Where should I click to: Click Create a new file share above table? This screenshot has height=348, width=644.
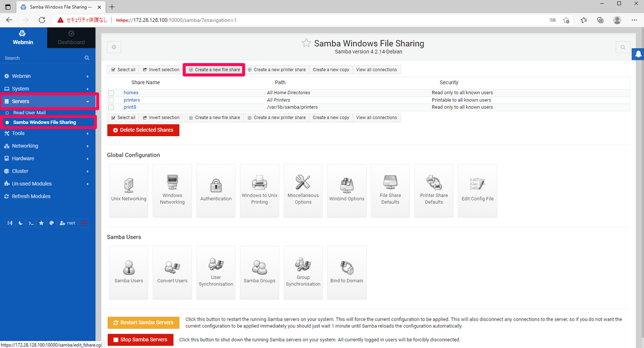point(214,70)
